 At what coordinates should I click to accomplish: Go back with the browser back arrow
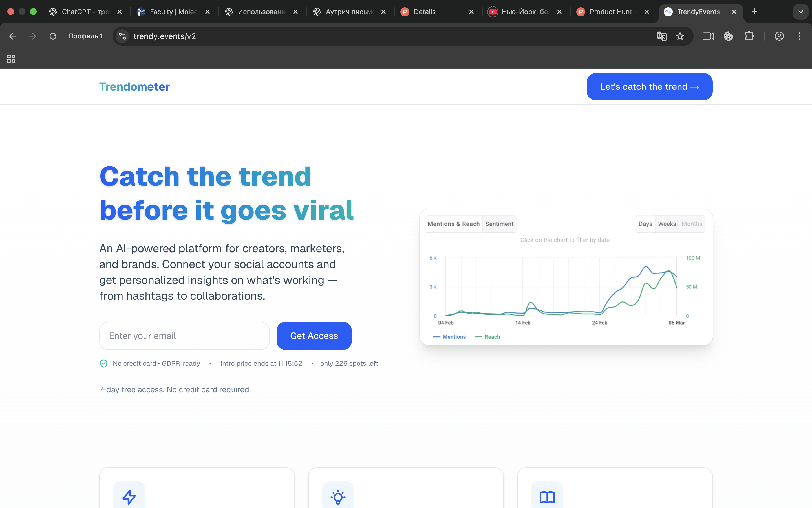pos(12,36)
